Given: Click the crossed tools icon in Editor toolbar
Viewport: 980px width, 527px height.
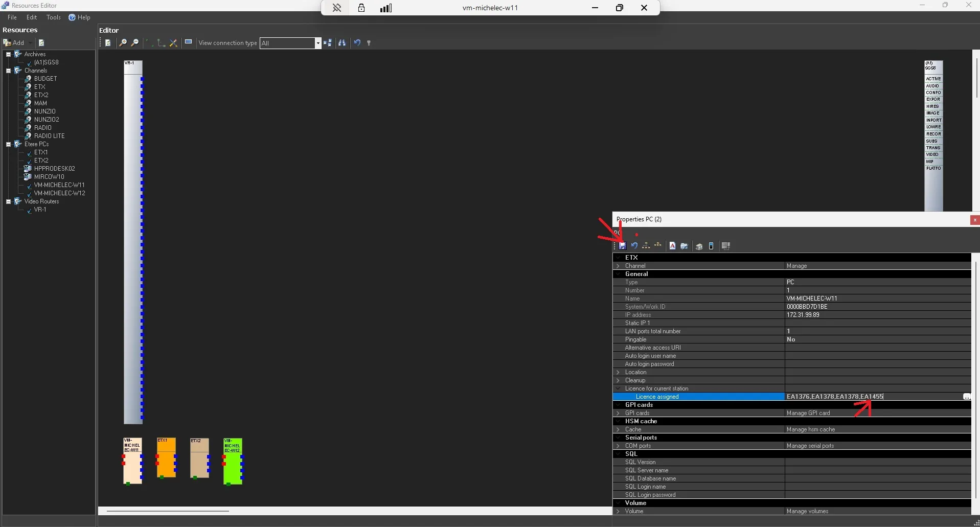Looking at the screenshot, I should pyautogui.click(x=173, y=43).
